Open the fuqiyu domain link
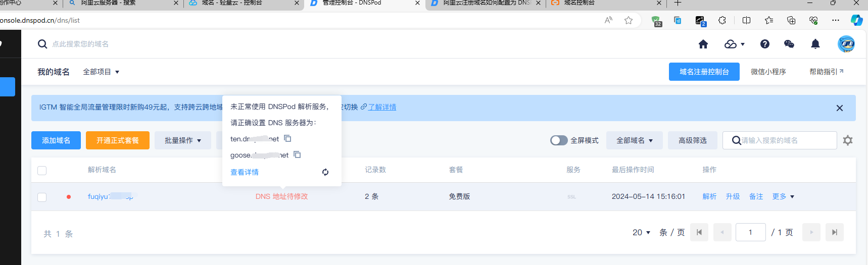The height and width of the screenshot is (265, 868). pos(111,196)
